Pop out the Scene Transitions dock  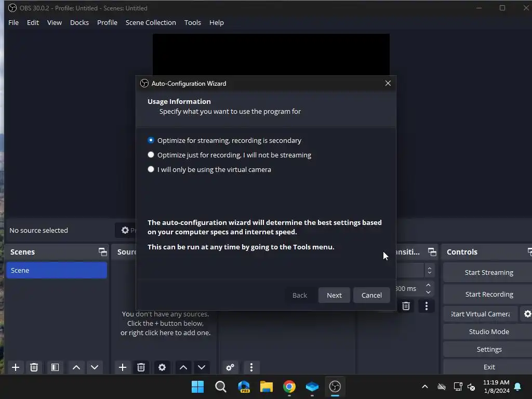432,252
